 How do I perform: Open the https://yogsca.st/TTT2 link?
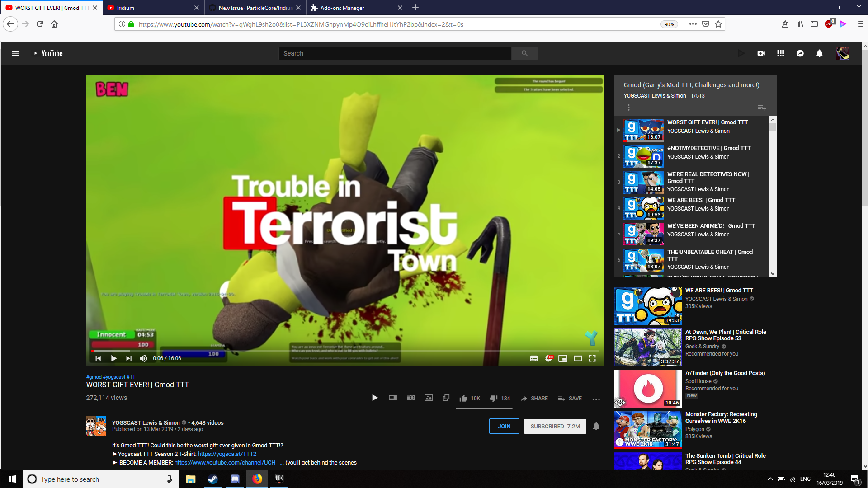227,454
